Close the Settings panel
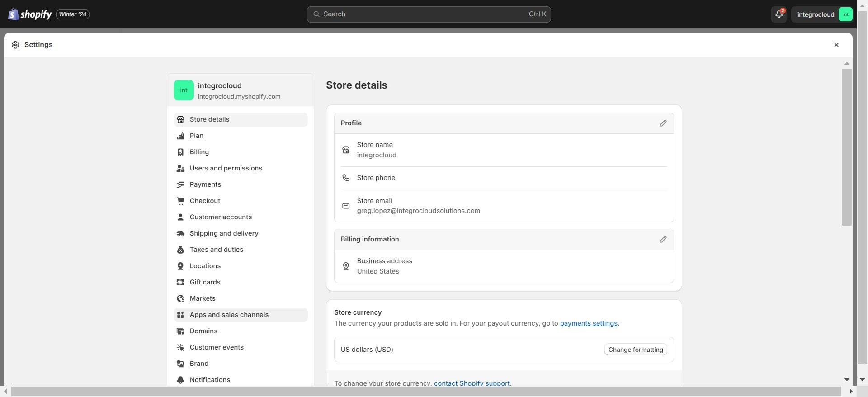This screenshot has height=397, width=868. tap(836, 45)
